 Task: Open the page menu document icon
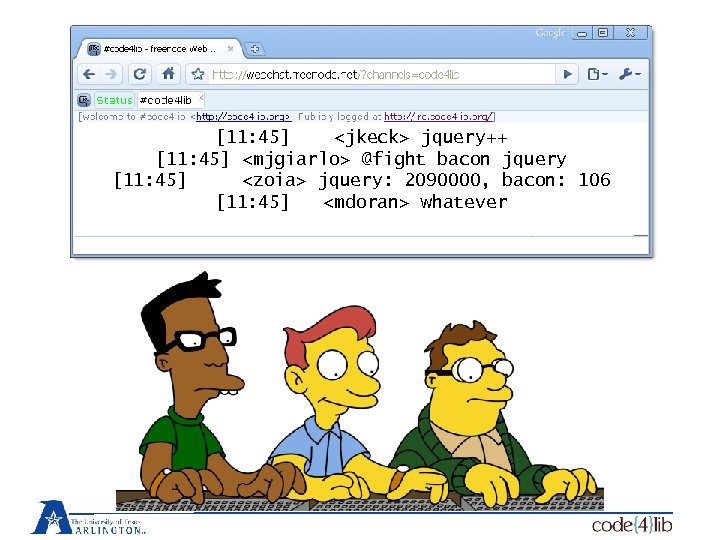pyautogui.click(x=597, y=74)
